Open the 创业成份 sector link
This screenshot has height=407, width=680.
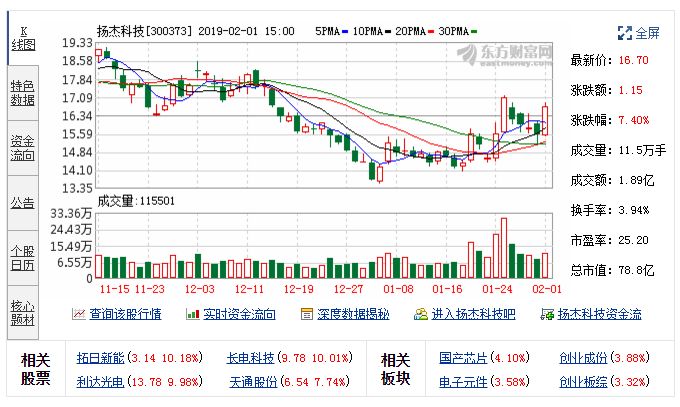[583, 358]
